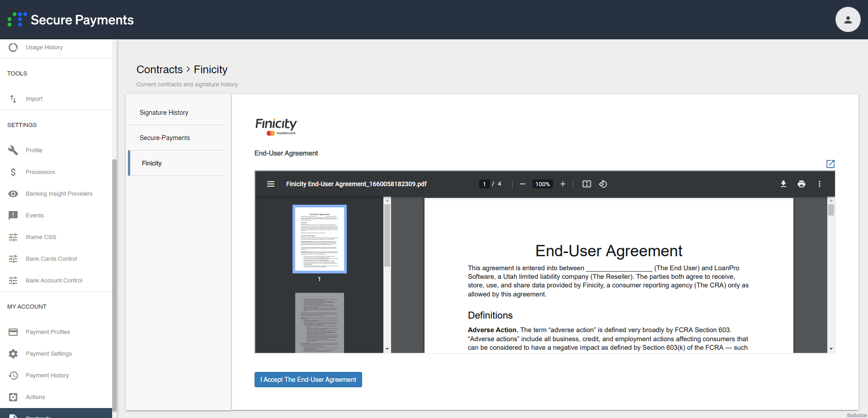Select page 1 thumbnail

pos(320,239)
